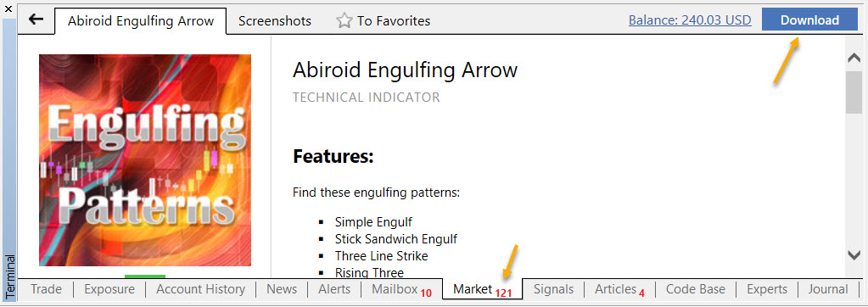Open the Code Base tab
868x307 pixels.
coord(695,289)
